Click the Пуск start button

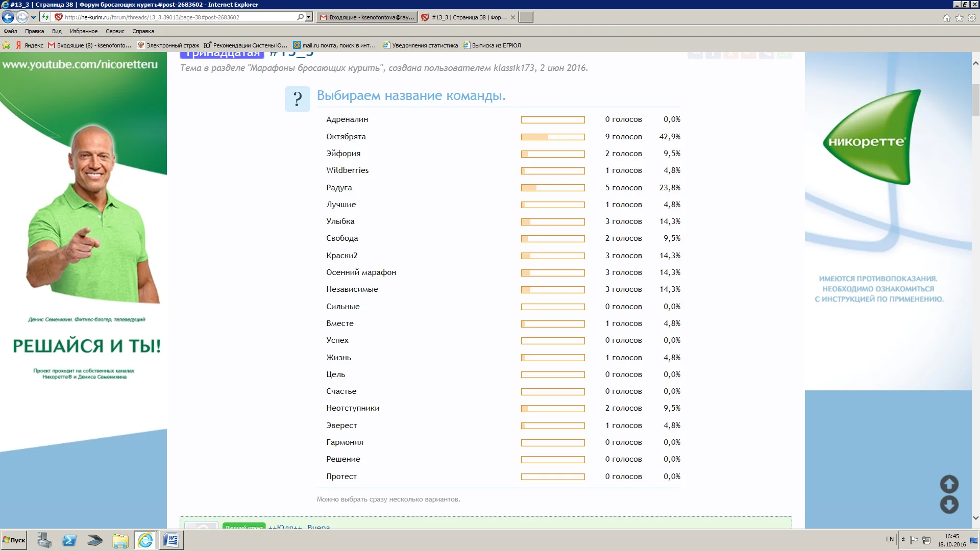[14, 540]
